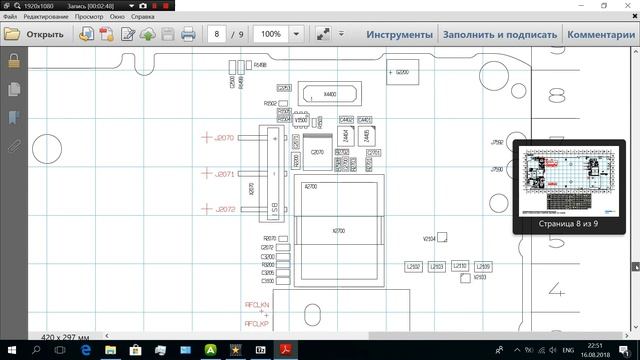Open the page thumbnails panel
This screenshot has width=640, height=360.
pyautogui.click(x=14, y=89)
